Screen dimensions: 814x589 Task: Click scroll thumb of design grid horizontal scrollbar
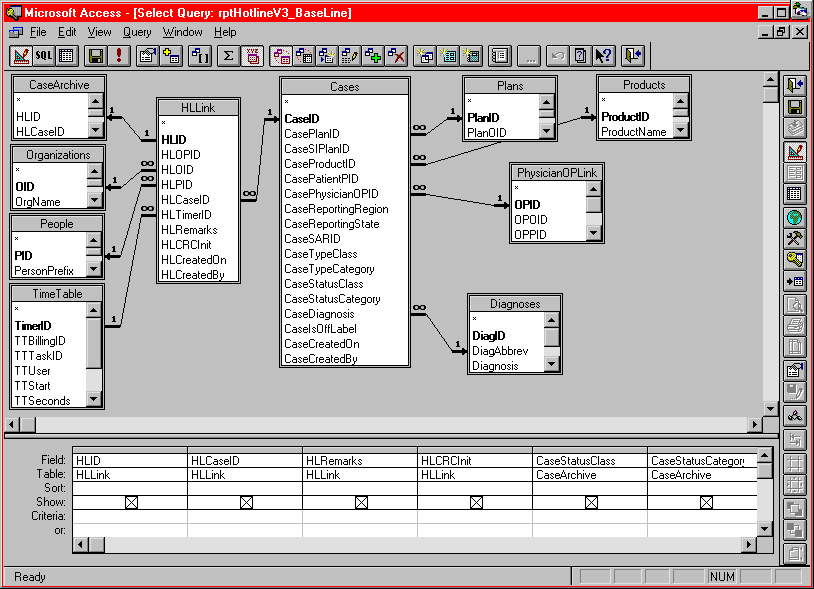coord(97,544)
